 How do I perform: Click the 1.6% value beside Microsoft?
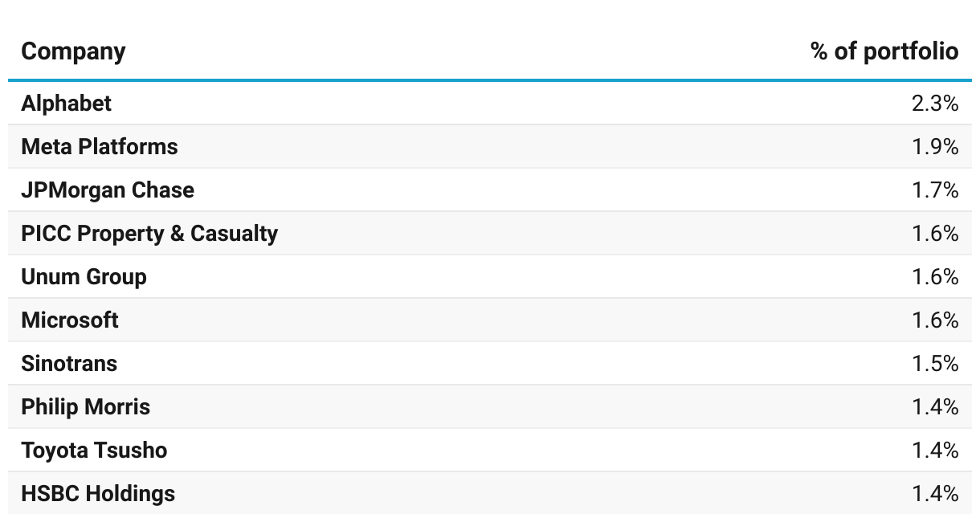click(934, 320)
